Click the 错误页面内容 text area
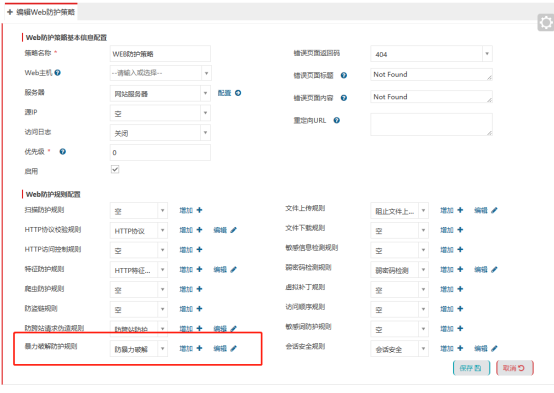554x393 pixels. click(x=431, y=97)
